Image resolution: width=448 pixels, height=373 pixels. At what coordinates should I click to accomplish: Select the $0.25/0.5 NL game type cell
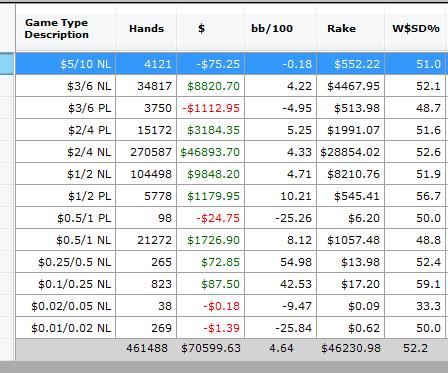click(x=66, y=262)
